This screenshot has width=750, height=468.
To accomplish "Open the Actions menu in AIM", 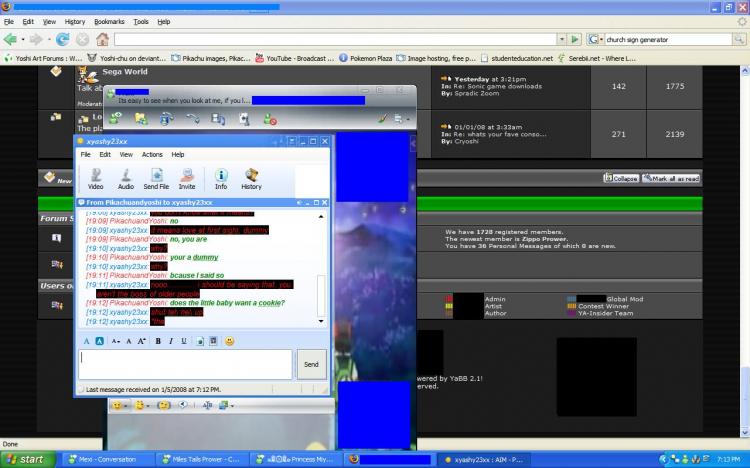I will tap(152, 155).
